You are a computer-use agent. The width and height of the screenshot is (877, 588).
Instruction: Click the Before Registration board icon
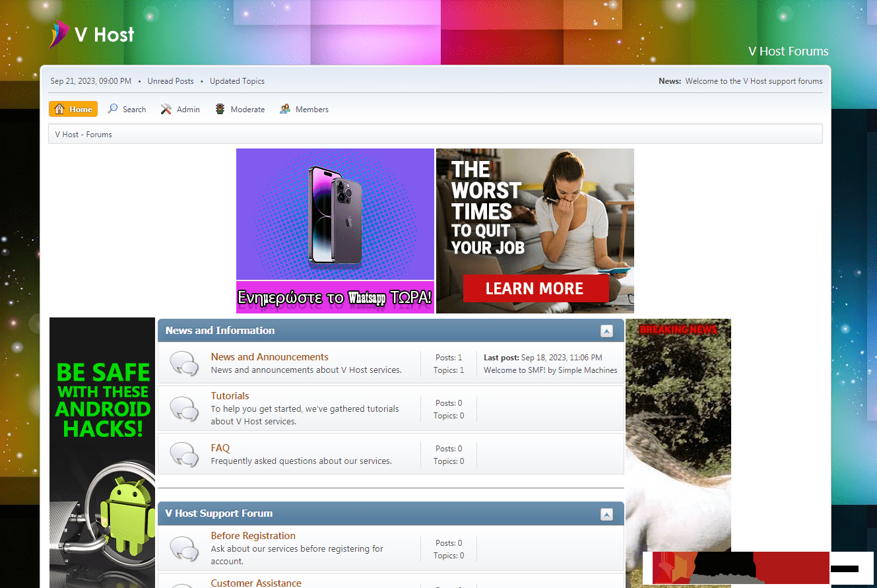[184, 548]
